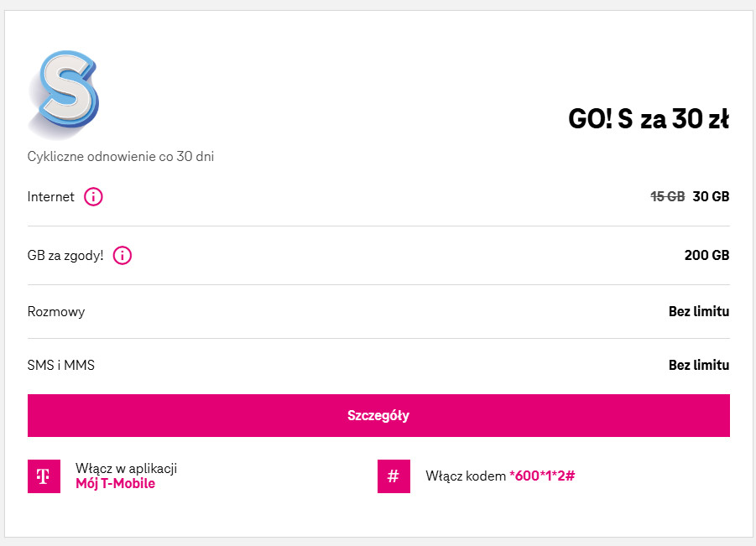Click the SMS i MMS row label
This screenshot has width=756, height=546.
click(61, 366)
